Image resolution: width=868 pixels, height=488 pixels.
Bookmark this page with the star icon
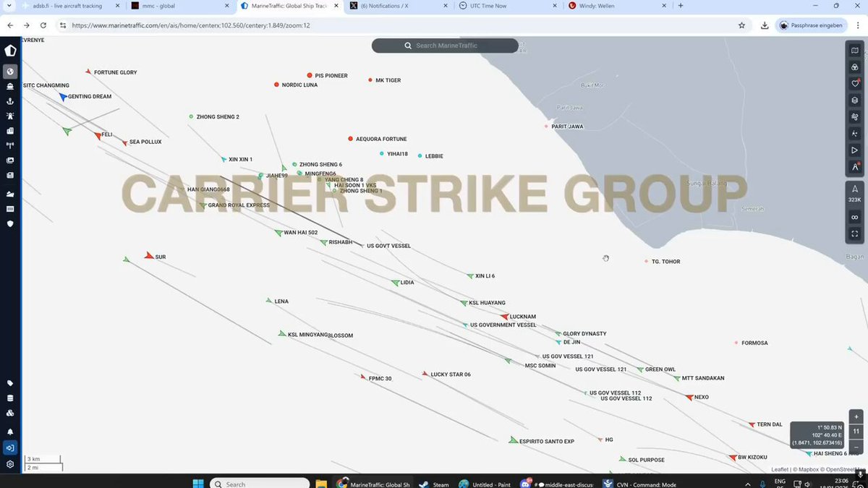pyautogui.click(x=741, y=25)
